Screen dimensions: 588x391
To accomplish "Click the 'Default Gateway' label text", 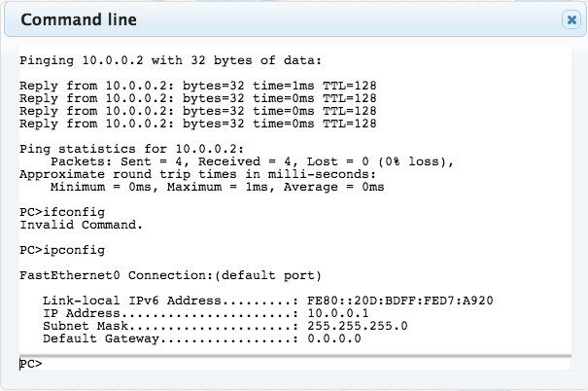I will 101,338.
